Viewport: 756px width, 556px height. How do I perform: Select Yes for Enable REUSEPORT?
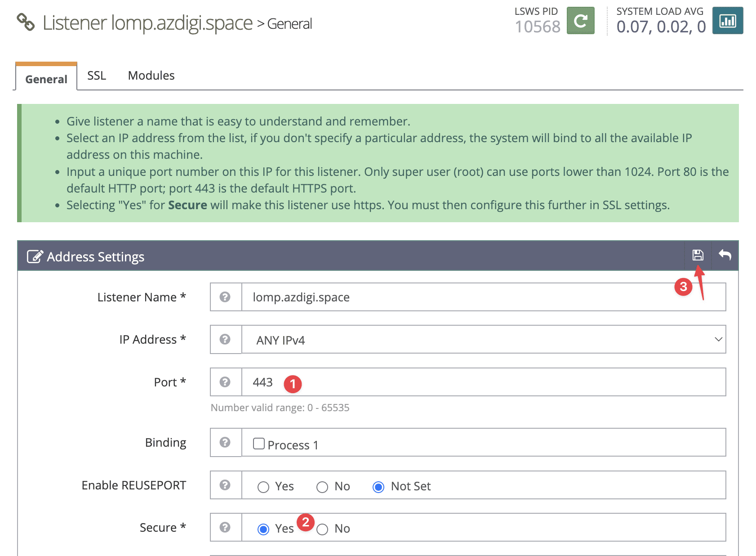(263, 487)
